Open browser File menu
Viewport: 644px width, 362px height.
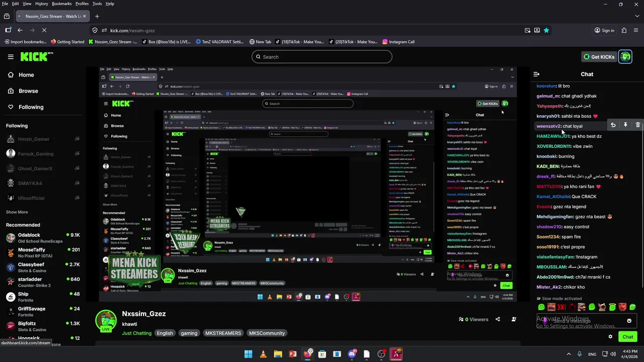click(x=5, y=4)
